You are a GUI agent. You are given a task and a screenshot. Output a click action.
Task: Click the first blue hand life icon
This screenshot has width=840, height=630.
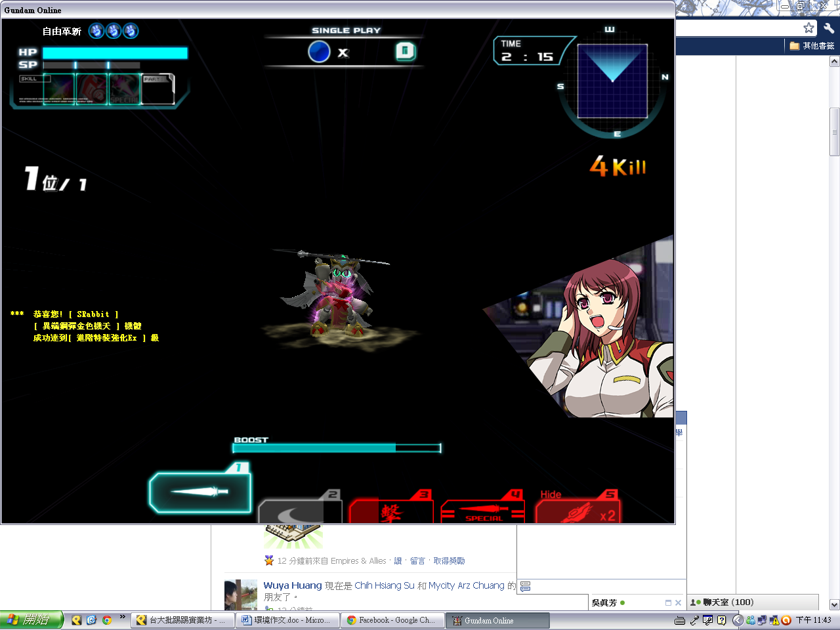(96, 31)
